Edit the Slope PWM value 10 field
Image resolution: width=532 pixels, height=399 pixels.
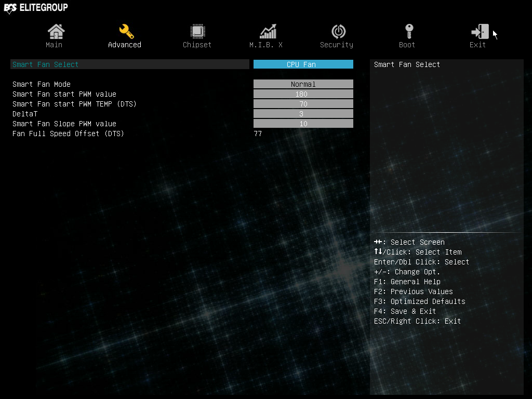coord(303,124)
